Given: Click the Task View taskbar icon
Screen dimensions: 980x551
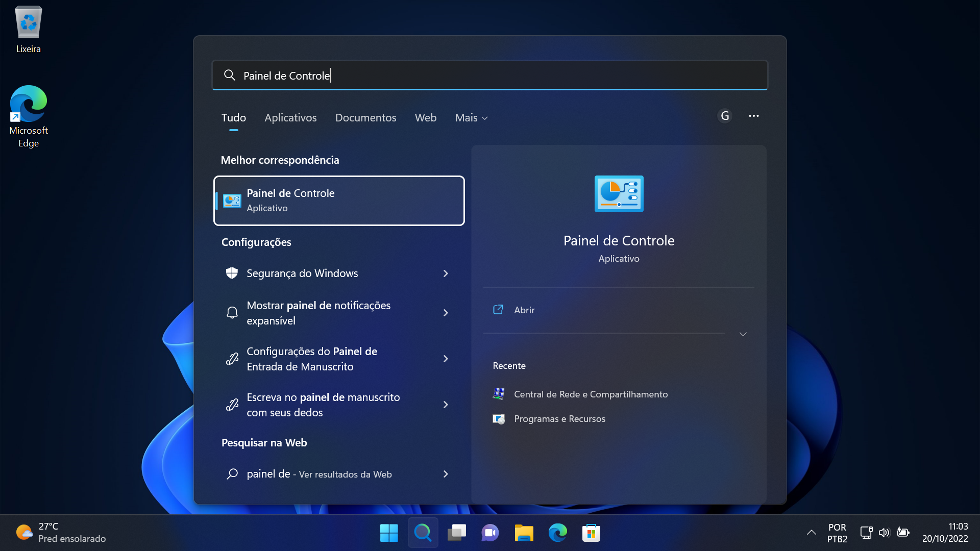Looking at the screenshot, I should point(456,533).
